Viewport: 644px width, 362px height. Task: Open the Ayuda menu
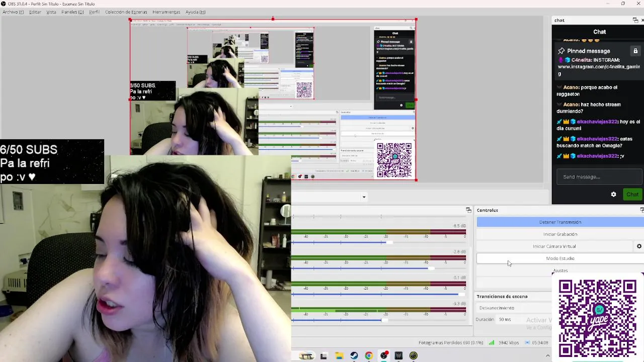click(x=195, y=12)
